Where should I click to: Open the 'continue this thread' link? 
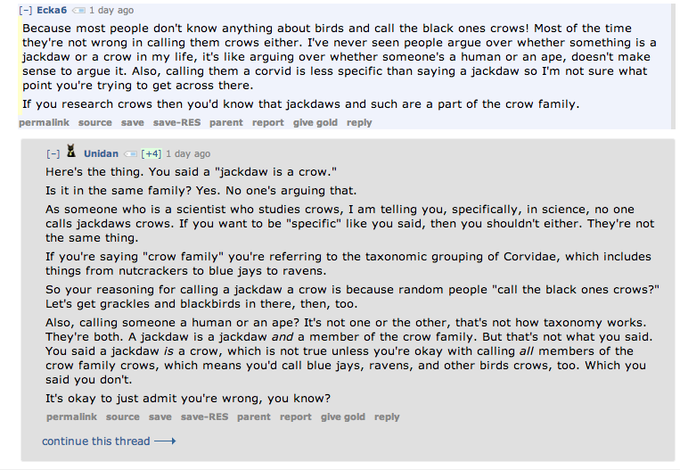96,441
